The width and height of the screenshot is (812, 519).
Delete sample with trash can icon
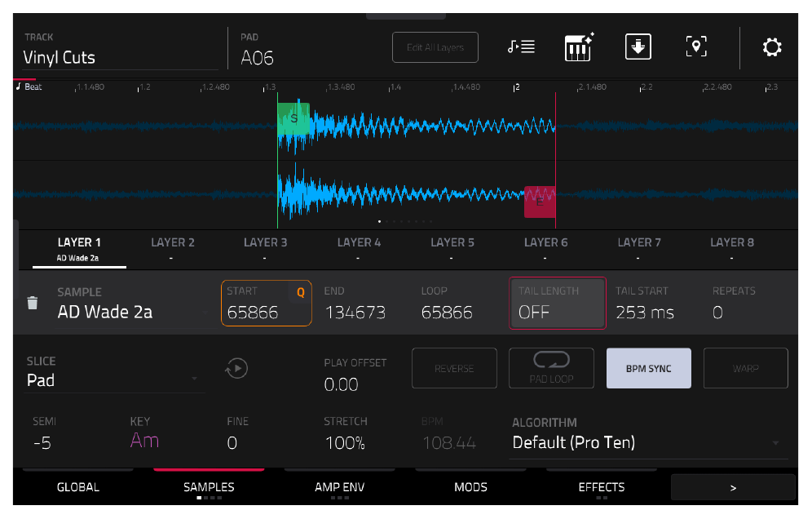click(32, 303)
